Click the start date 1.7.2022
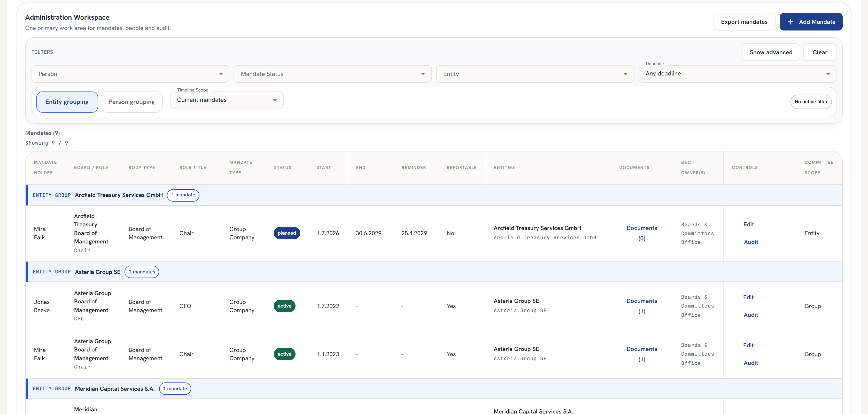This screenshot has width=868, height=414. point(328,306)
